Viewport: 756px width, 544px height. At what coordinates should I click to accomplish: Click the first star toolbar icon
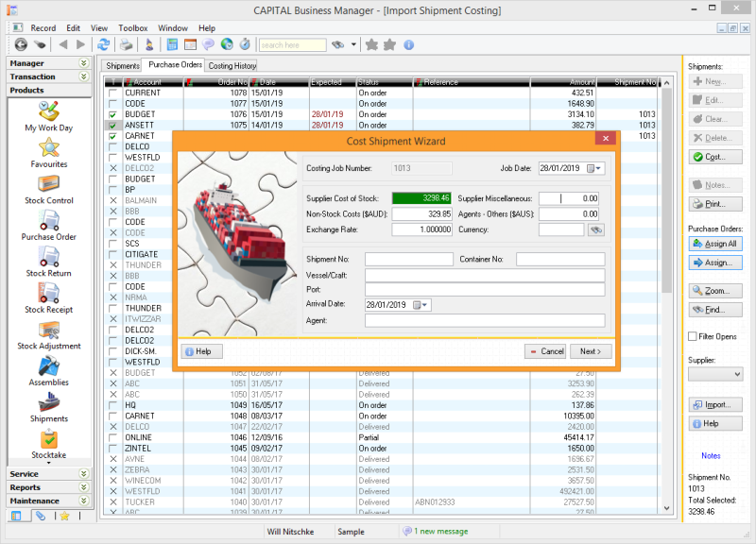click(371, 44)
